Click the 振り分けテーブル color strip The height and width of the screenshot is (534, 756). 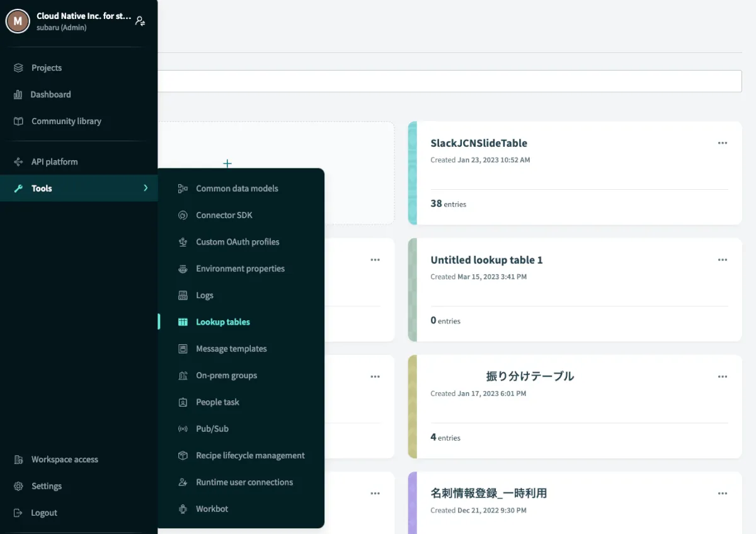click(413, 407)
